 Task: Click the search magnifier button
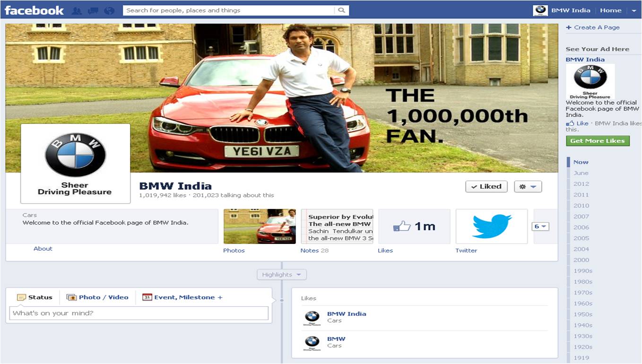click(x=342, y=10)
